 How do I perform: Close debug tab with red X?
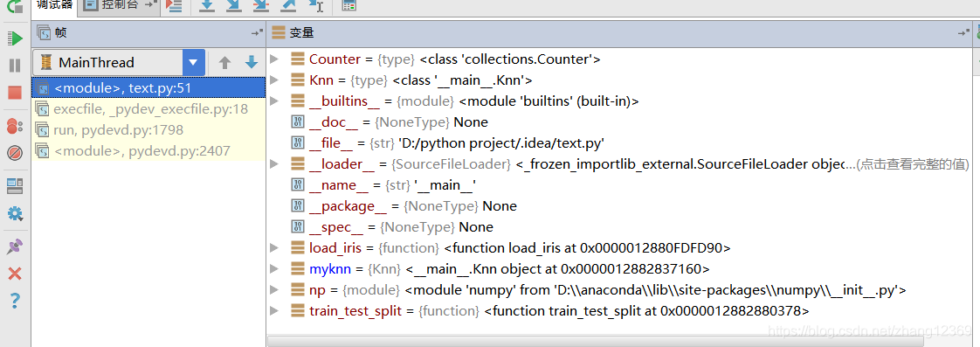coord(14,274)
